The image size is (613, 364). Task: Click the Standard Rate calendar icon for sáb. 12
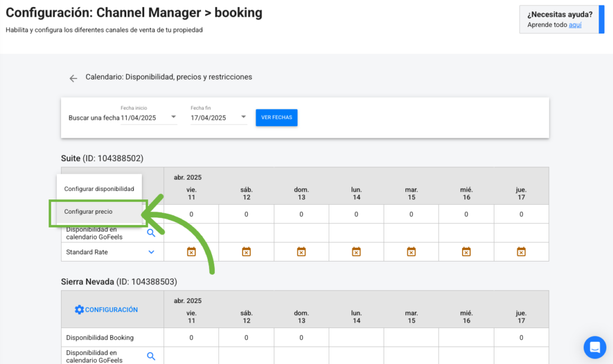(246, 252)
